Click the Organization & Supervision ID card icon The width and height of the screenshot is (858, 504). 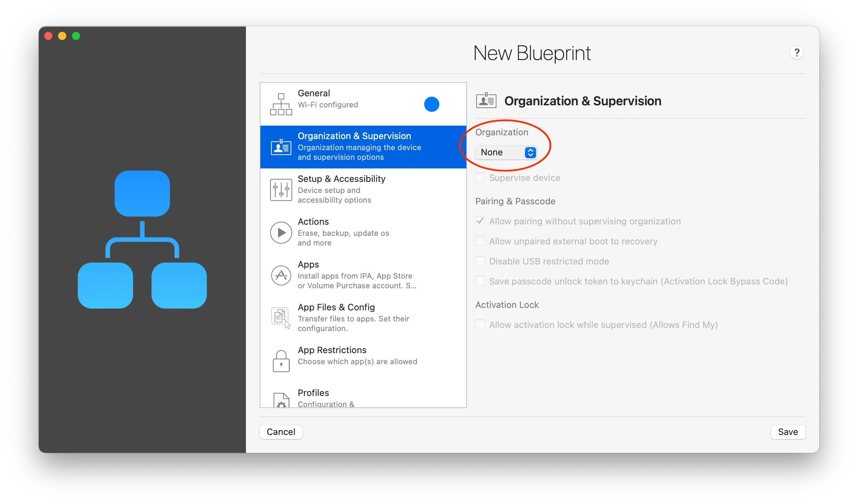point(280,147)
